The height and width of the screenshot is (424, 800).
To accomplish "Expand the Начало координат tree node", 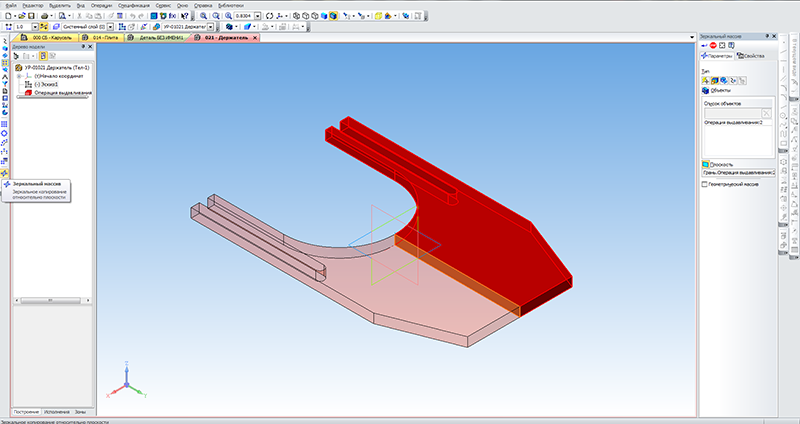I will [19, 76].
